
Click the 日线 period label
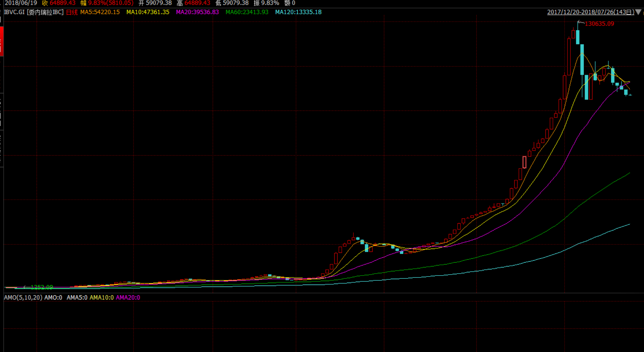tap(72, 12)
